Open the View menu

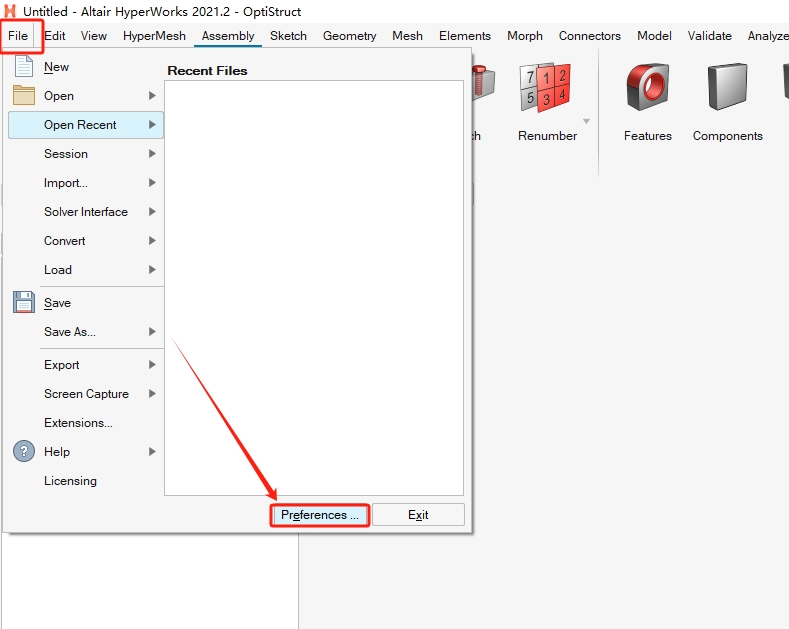94,36
